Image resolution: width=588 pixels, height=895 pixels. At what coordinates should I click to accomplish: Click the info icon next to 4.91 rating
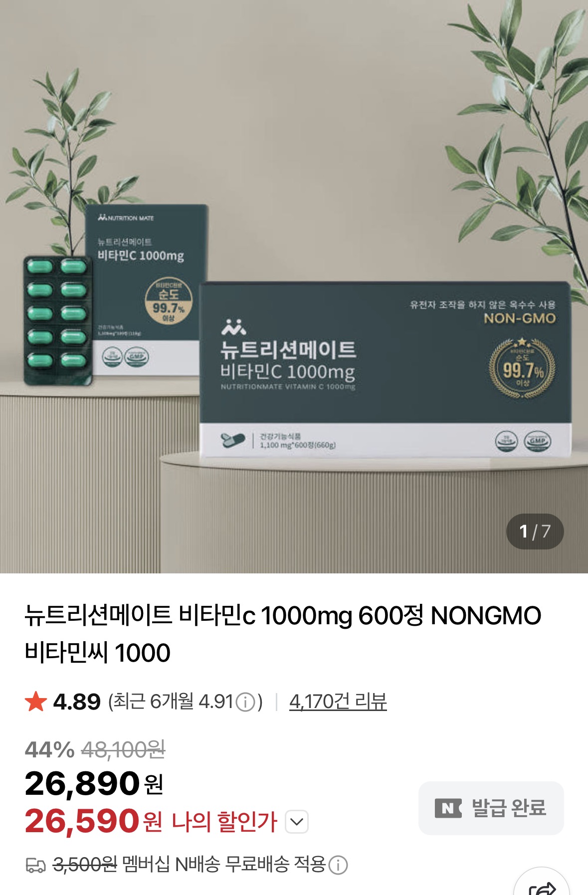(245, 703)
